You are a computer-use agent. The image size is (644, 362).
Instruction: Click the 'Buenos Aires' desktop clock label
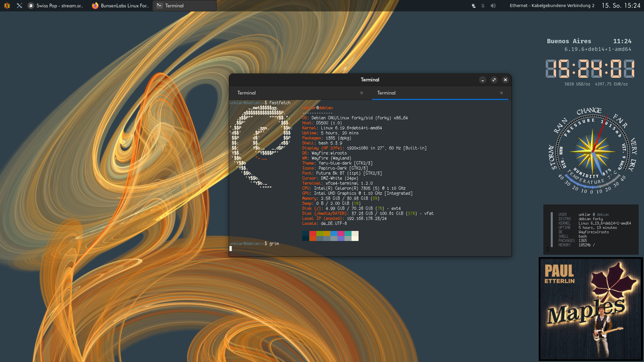[569, 41]
